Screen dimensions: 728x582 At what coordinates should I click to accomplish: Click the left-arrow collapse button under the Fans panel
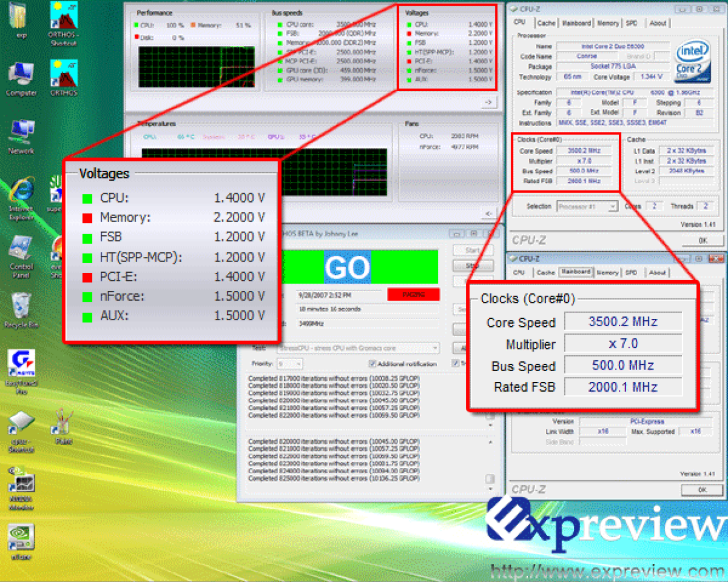coord(489,214)
